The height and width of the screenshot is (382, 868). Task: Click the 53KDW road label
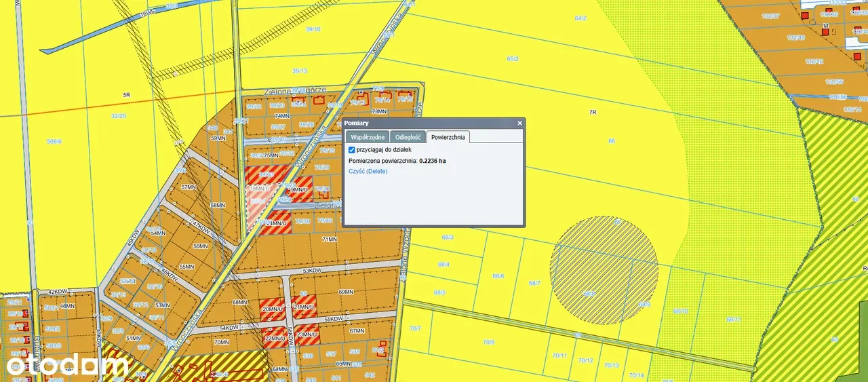313,271
